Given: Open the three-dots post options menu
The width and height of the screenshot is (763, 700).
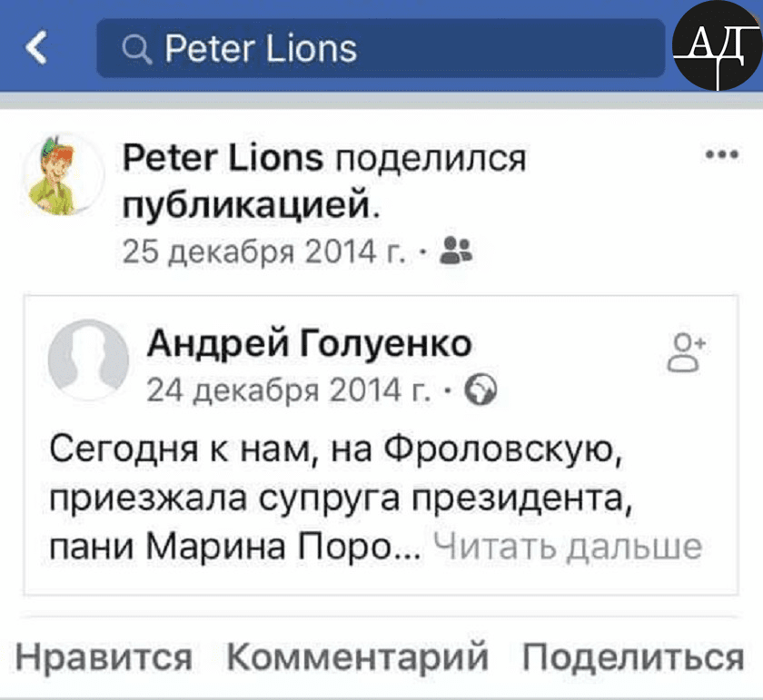Looking at the screenshot, I should (x=720, y=153).
